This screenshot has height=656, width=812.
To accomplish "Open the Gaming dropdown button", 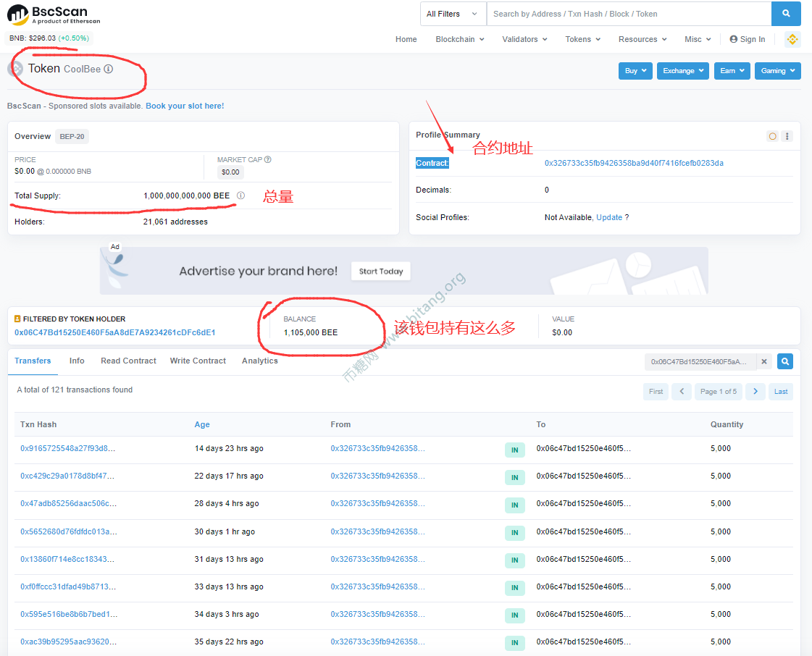I will (778, 71).
